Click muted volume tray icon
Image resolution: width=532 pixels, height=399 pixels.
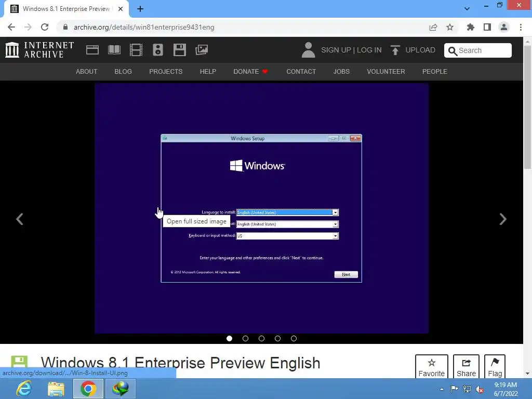click(x=480, y=390)
